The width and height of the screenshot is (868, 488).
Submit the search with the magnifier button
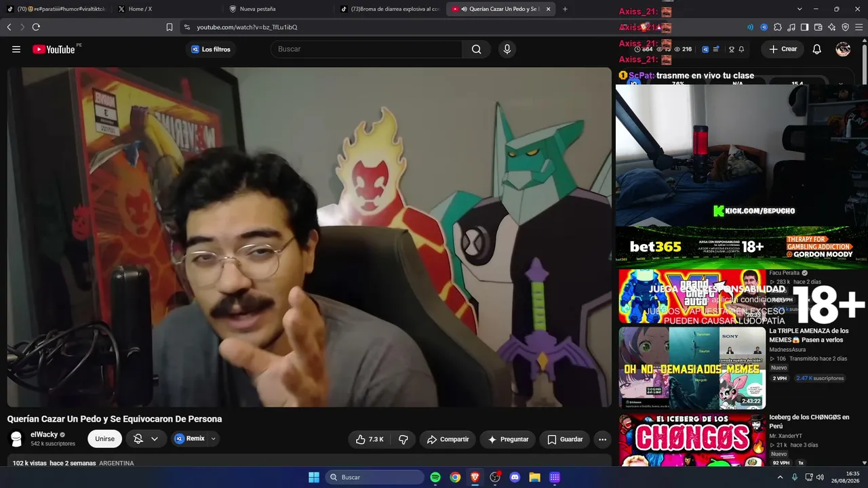point(476,49)
